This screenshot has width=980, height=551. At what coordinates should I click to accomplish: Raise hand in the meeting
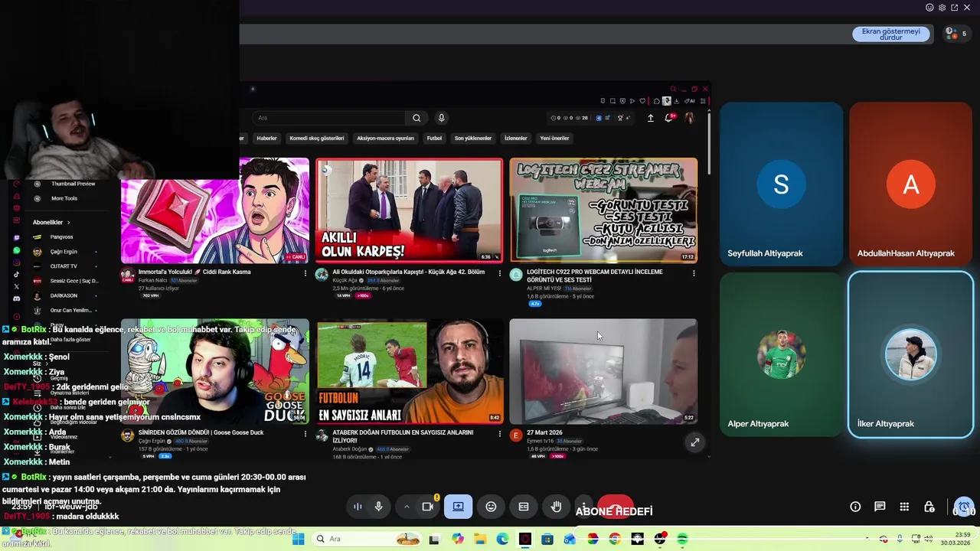(x=557, y=507)
